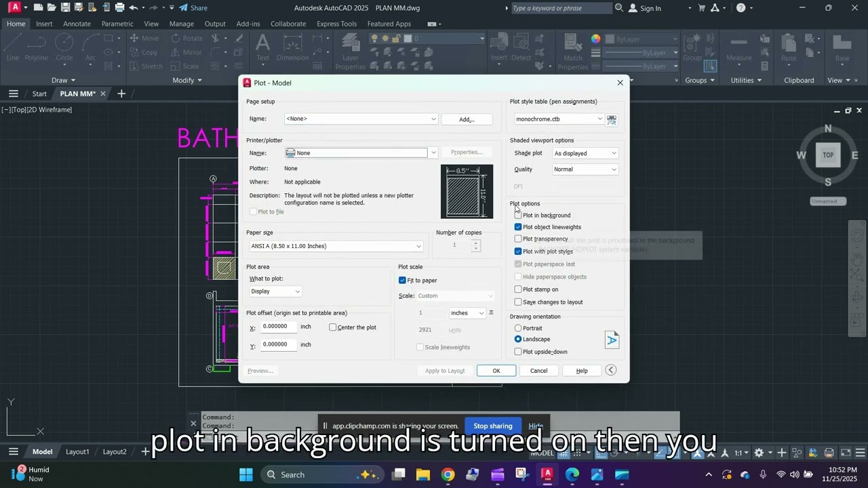Enable Plot stamp on checkbox
Screen dimensions: 868x488
[x=518, y=289]
